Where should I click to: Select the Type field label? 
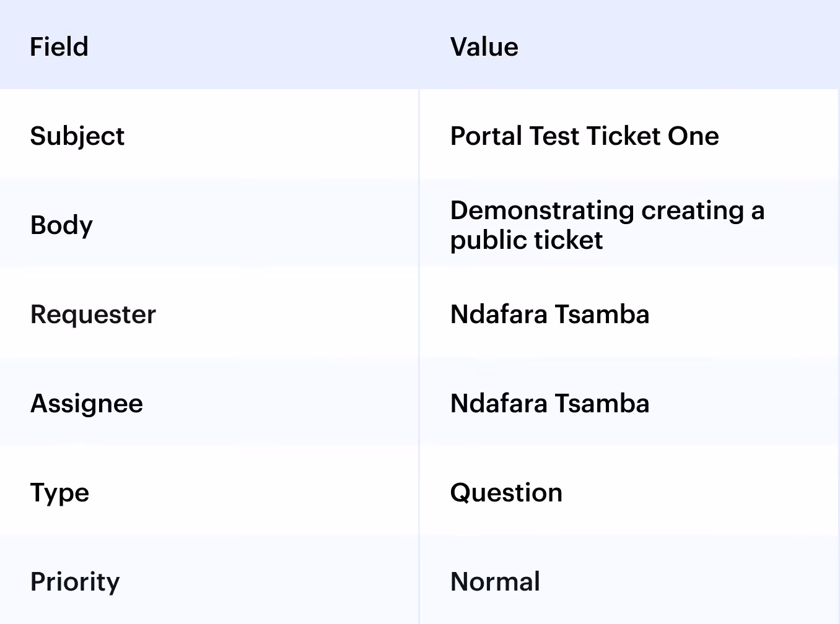[59, 493]
